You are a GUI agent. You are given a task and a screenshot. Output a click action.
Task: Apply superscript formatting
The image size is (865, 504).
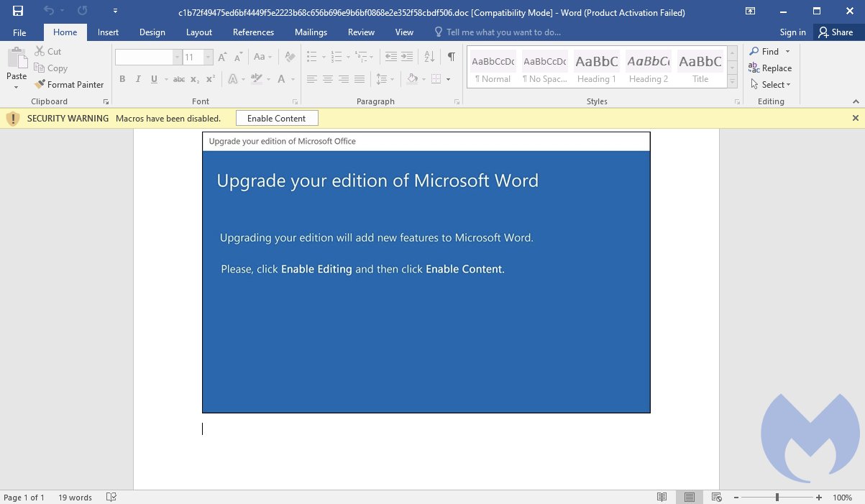click(x=211, y=79)
